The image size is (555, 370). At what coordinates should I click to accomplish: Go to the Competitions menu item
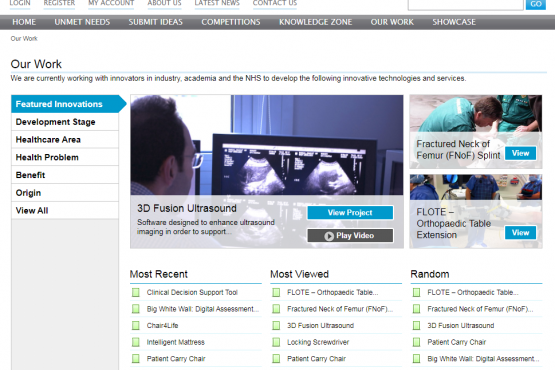click(231, 22)
